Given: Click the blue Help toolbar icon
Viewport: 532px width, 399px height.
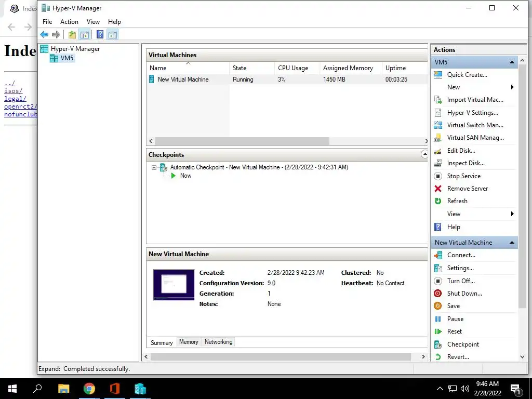Looking at the screenshot, I should click(100, 34).
